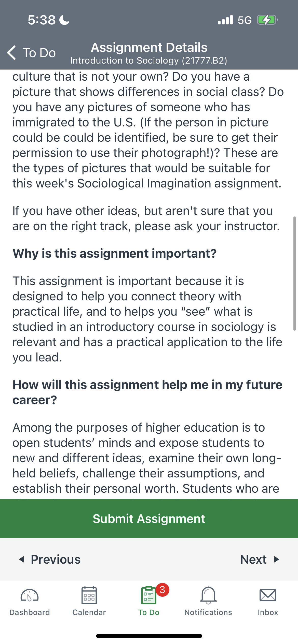Submit Assignment green button
298x644 pixels.
coord(149,518)
